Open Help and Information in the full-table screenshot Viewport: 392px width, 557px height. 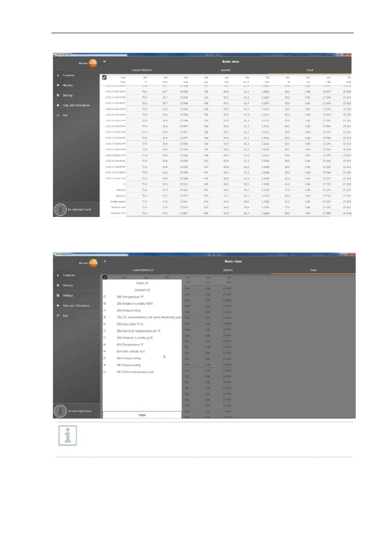(76, 105)
